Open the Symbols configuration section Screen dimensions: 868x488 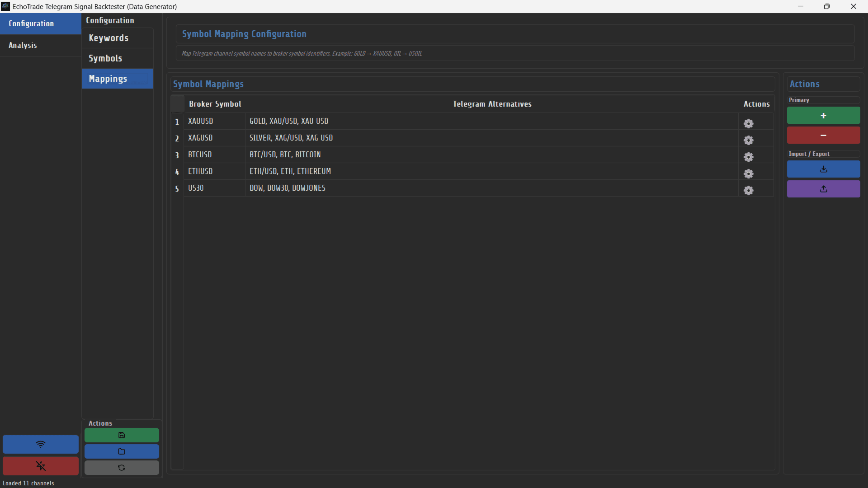[x=118, y=58]
